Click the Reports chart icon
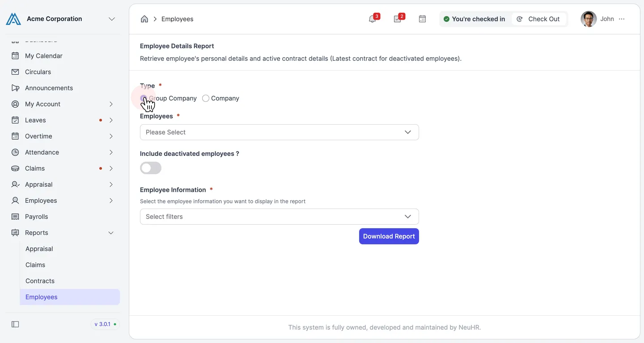 [x=15, y=233]
